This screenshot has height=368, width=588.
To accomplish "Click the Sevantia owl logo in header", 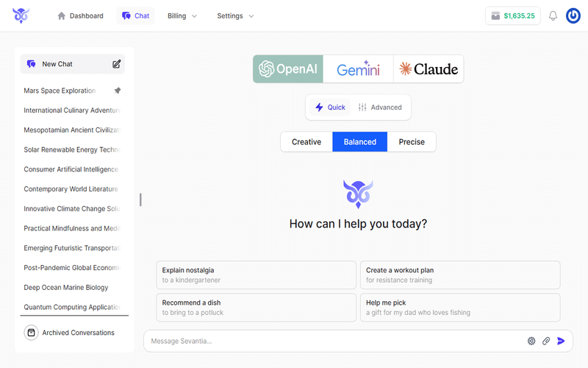I will click(x=21, y=16).
